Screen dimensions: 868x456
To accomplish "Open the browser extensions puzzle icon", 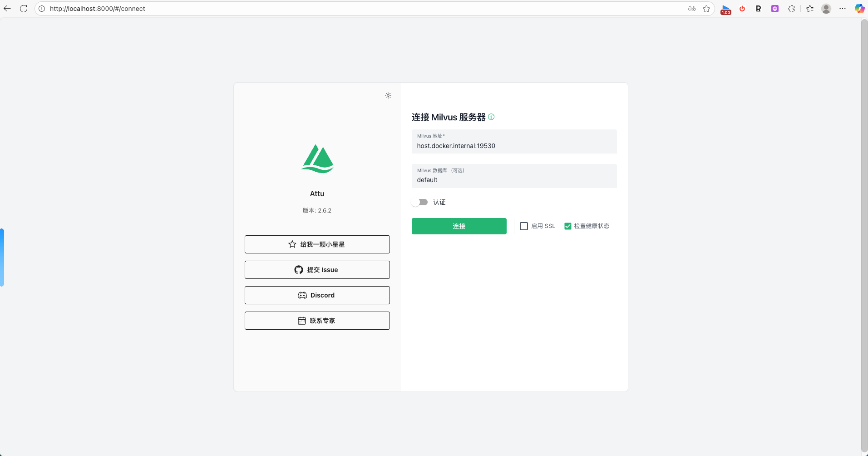I will 791,9.
